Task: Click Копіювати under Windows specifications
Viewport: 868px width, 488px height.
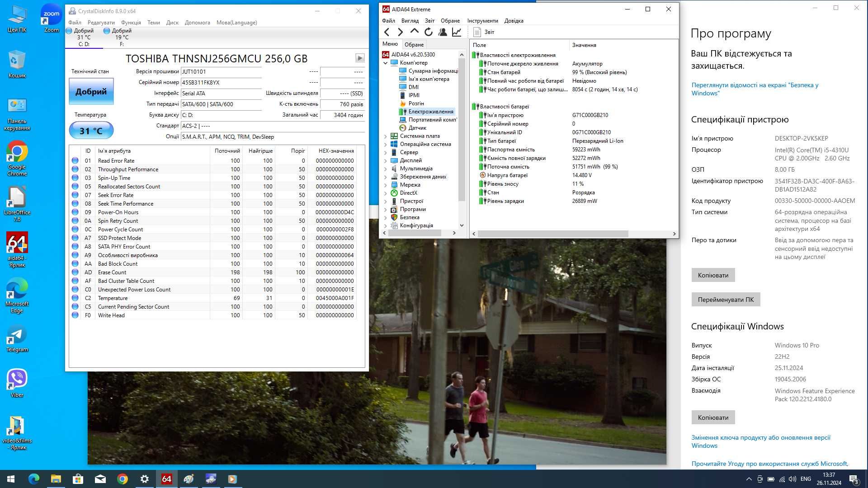Action: [x=713, y=417]
